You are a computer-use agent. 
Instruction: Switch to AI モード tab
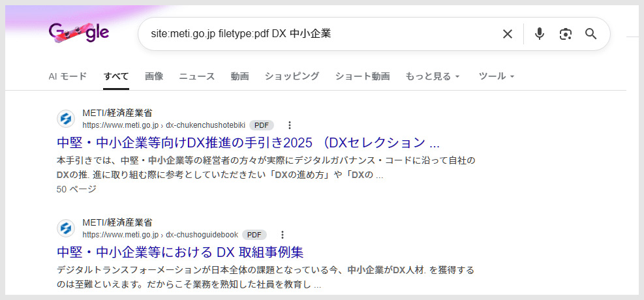tap(68, 76)
